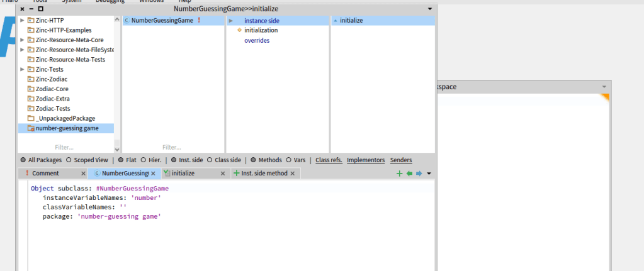Click the Senders link
The width and height of the screenshot is (644, 271).
coord(401,160)
